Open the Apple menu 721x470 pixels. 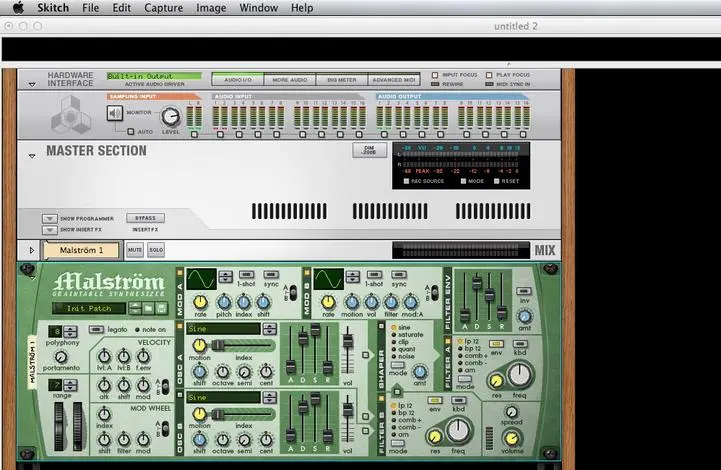coord(18,7)
